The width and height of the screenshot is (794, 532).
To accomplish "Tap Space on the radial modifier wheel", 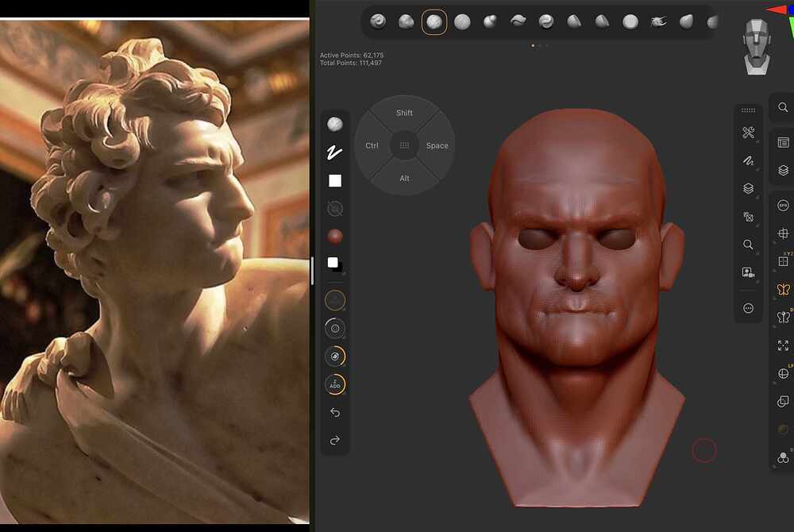I will [437, 146].
